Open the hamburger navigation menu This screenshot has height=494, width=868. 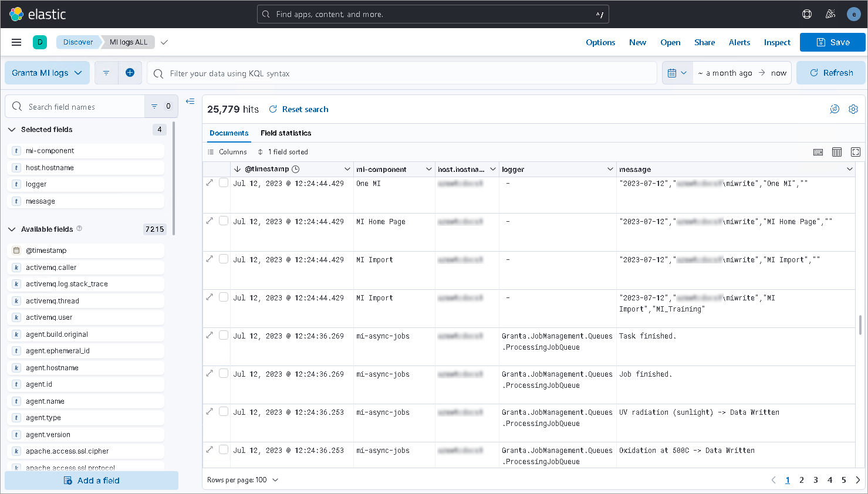16,42
